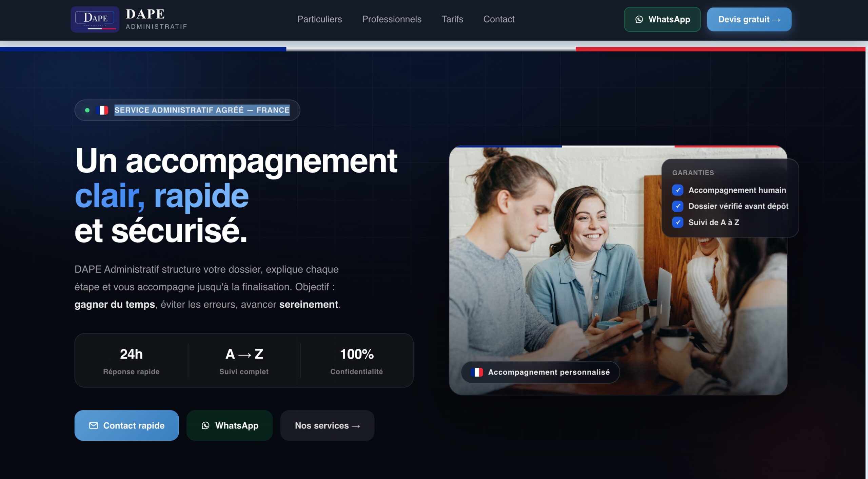Screen dimensions: 868x479
Task: Click the envelope icon on Contact rapide
Action: coord(94,425)
